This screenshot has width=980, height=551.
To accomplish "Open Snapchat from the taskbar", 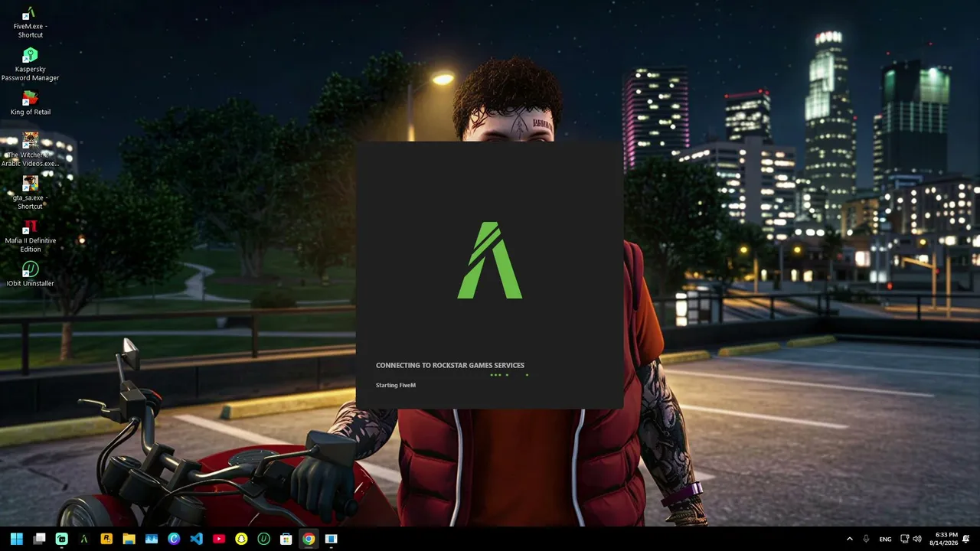I will tap(241, 539).
